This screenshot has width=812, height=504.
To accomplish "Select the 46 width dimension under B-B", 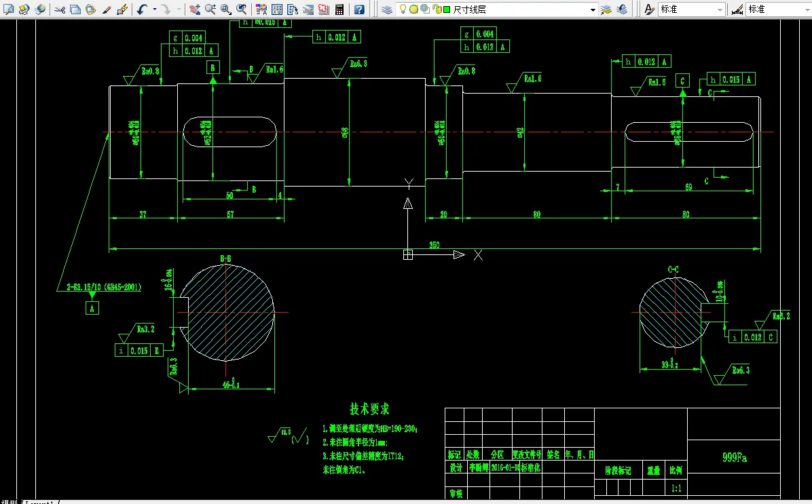I will 231,385.
